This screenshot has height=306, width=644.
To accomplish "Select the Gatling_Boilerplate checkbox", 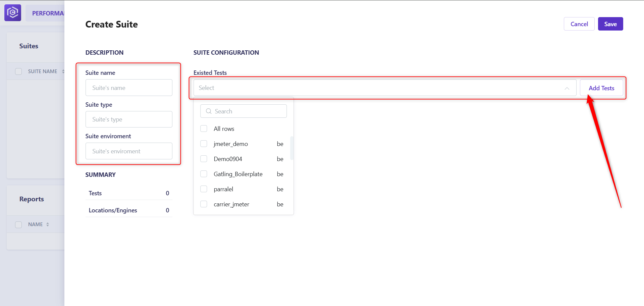I will tap(204, 174).
